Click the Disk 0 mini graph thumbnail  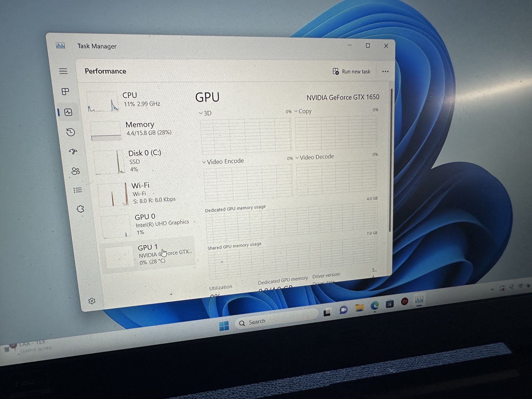(110, 162)
